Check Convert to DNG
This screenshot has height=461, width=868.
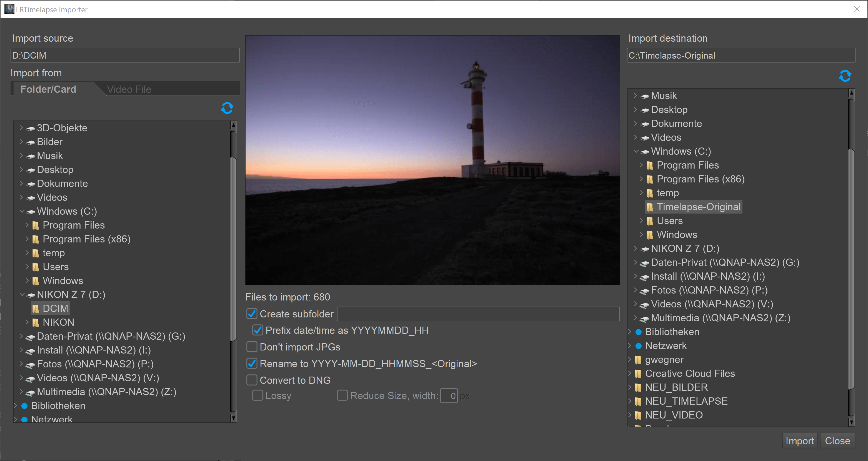tap(252, 380)
